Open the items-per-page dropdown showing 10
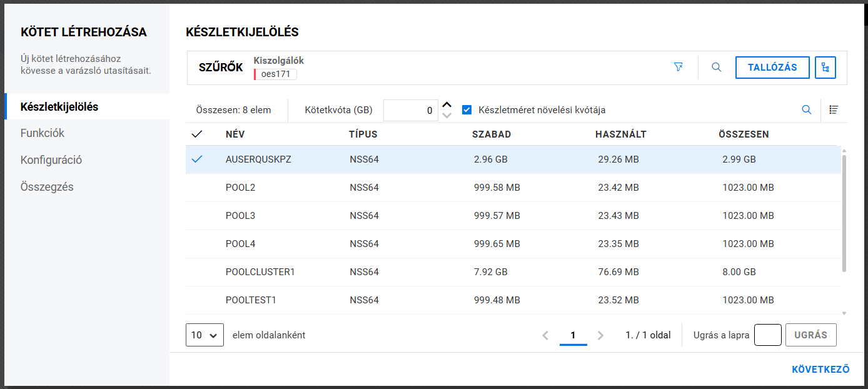The image size is (868, 389). coord(204,335)
